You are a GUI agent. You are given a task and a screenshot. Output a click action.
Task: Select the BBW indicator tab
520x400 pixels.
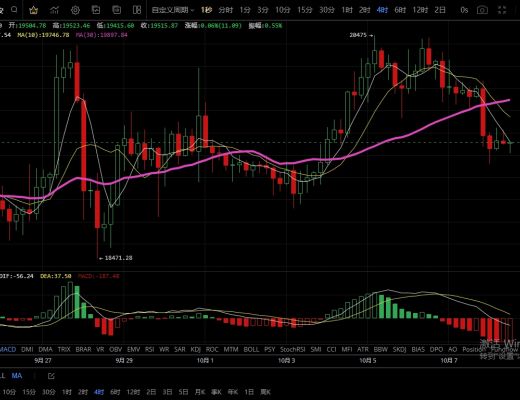pos(380,349)
